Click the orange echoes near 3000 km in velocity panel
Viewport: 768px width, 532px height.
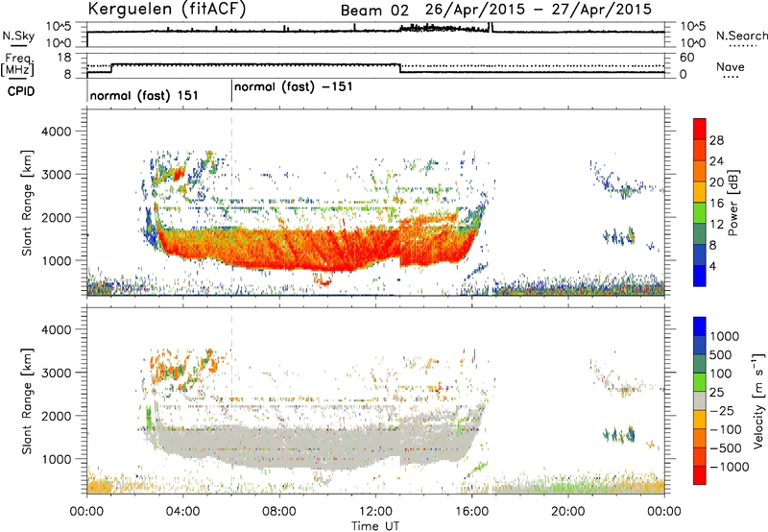169,367
